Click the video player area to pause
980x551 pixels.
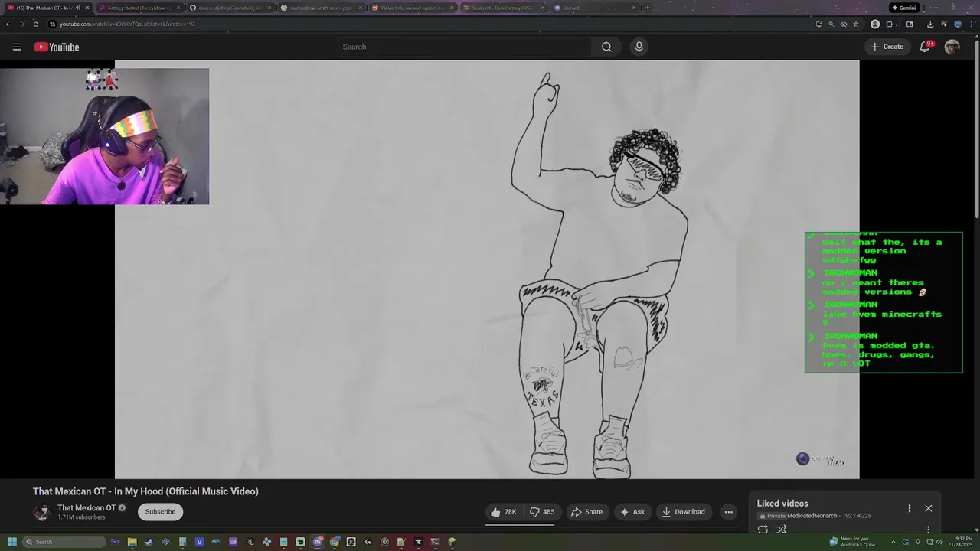(x=487, y=269)
